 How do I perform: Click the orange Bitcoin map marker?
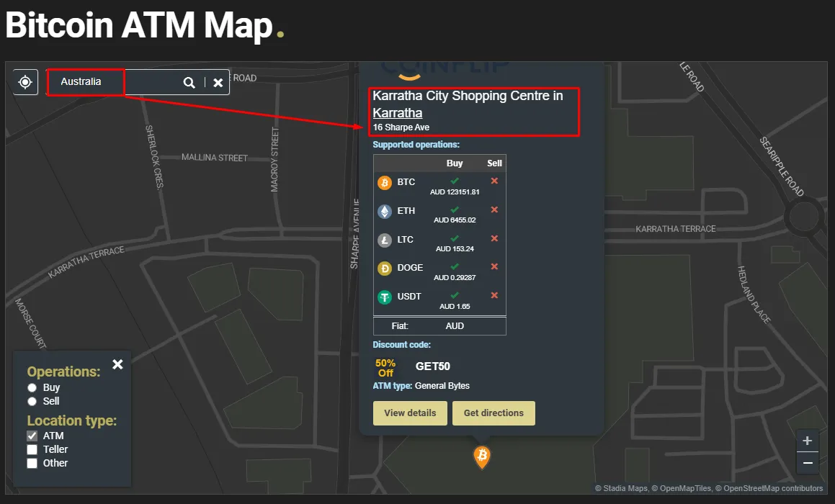coord(482,456)
